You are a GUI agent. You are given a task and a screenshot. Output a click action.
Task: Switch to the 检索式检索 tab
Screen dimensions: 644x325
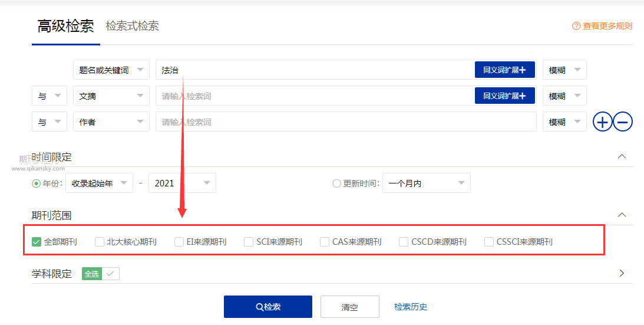[132, 26]
